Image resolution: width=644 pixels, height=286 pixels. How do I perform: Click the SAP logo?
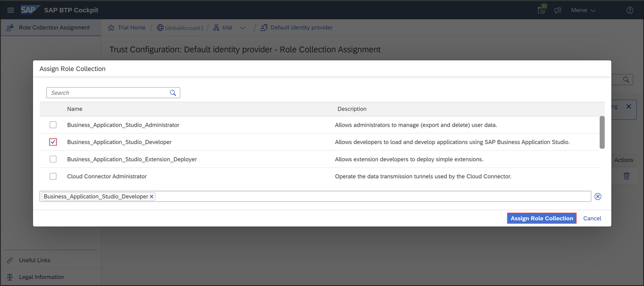click(x=30, y=10)
